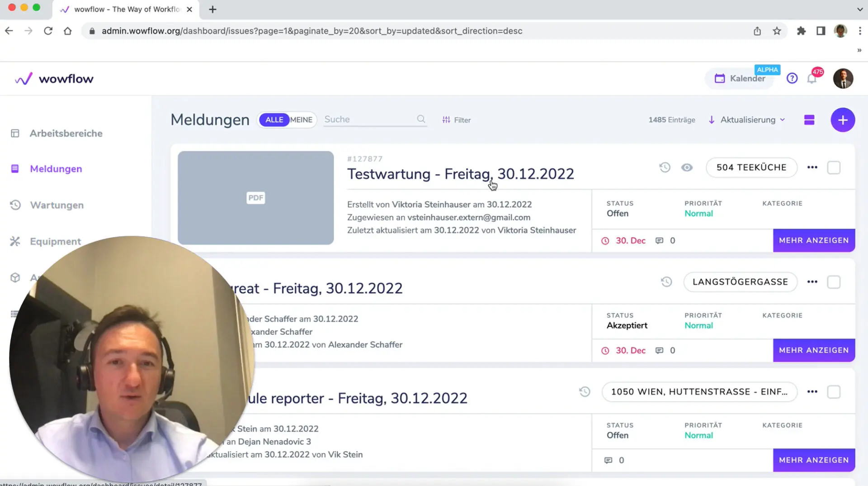868x486 pixels.
Task: Switch list layout with purple view icon
Action: coord(809,120)
